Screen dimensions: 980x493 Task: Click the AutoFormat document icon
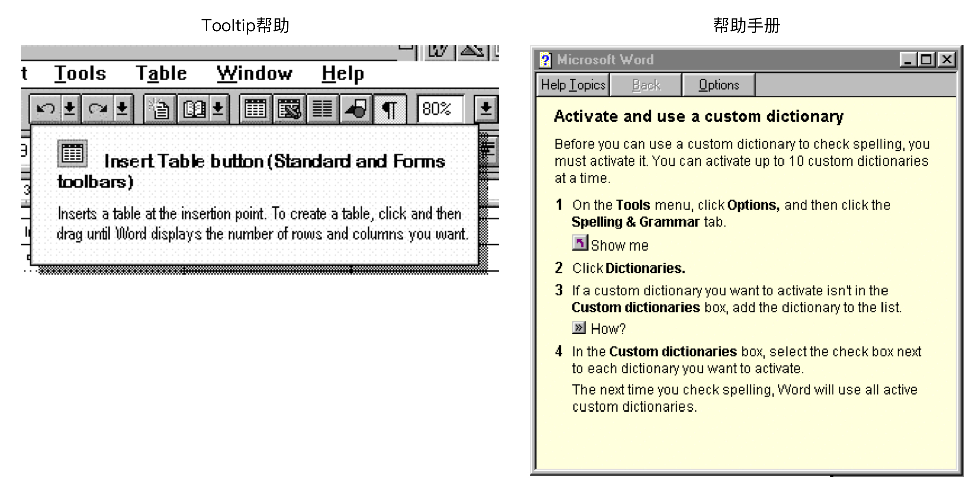tap(160, 109)
